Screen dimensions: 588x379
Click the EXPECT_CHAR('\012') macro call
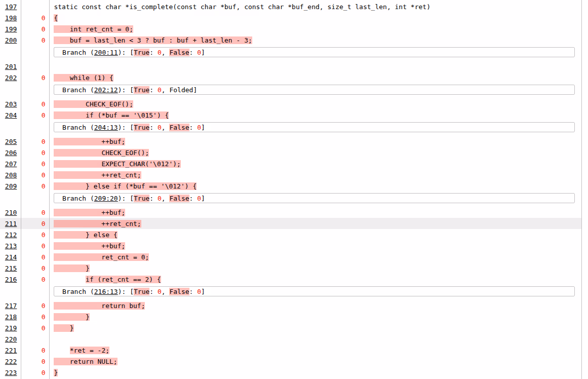pos(140,164)
